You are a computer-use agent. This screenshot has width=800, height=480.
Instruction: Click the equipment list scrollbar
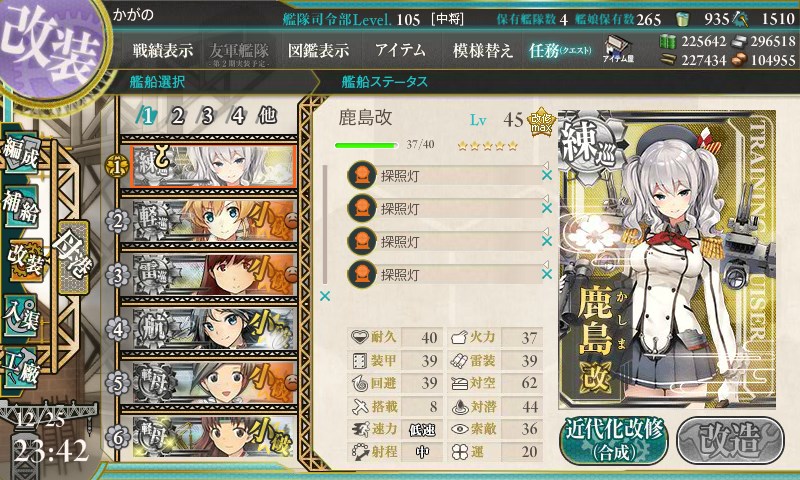325,224
